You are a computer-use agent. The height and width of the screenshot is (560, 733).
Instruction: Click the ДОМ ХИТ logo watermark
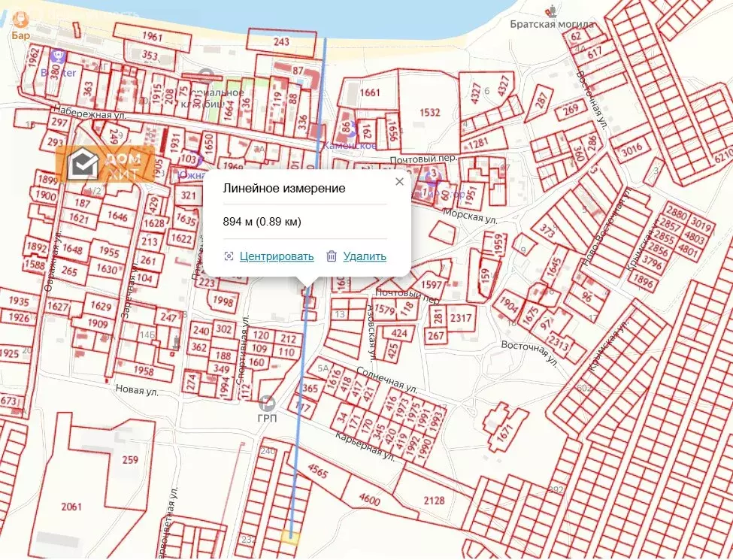[x=104, y=165]
